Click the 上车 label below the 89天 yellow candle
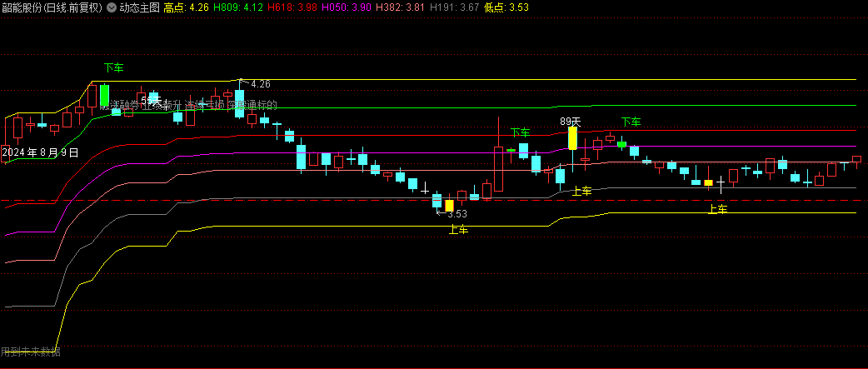This screenshot has width=868, height=369. (581, 191)
